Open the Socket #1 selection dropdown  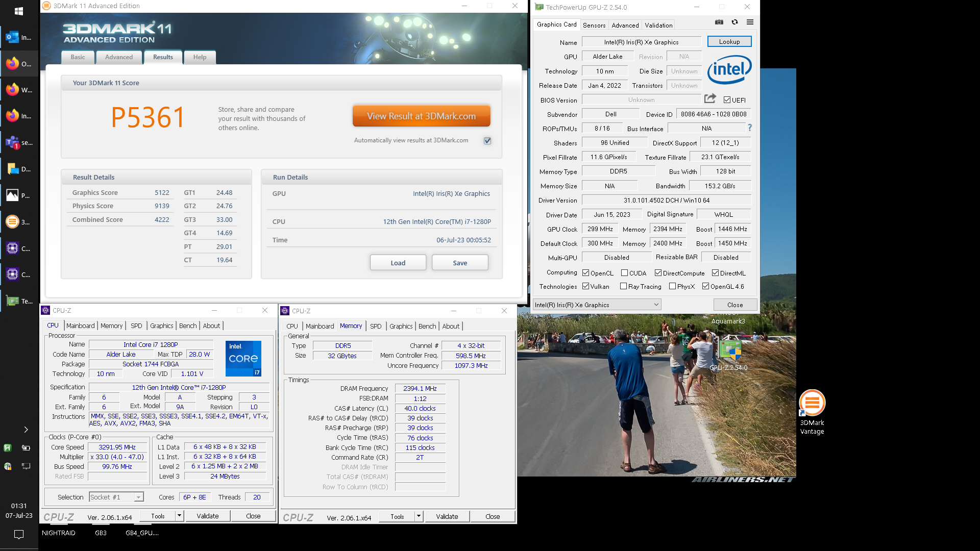click(x=116, y=497)
